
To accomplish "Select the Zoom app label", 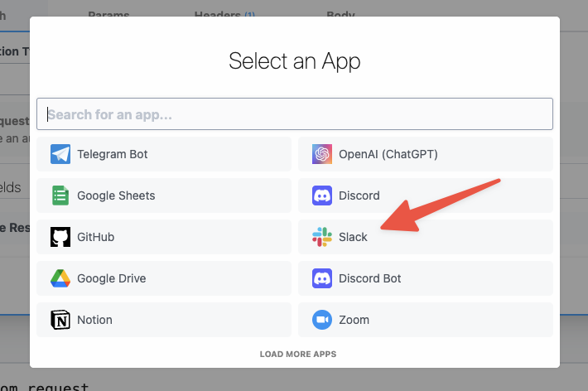I will click(x=354, y=320).
